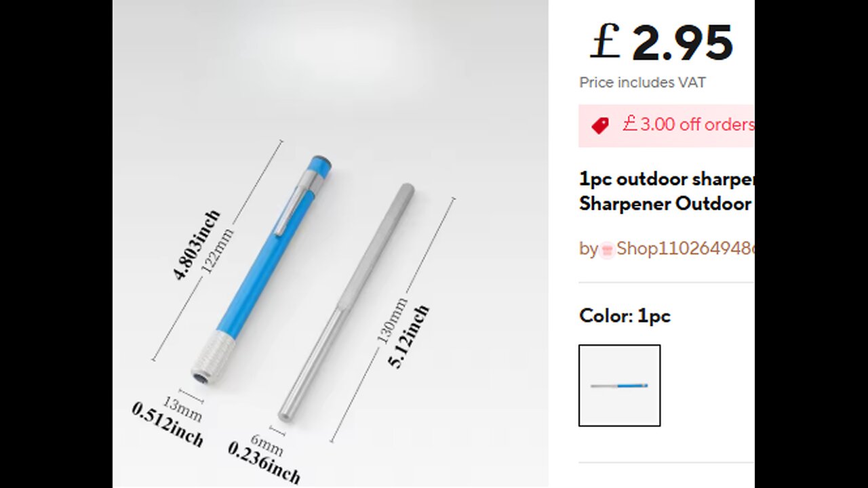
Task: Click the £2.95 price
Action: 662,43
